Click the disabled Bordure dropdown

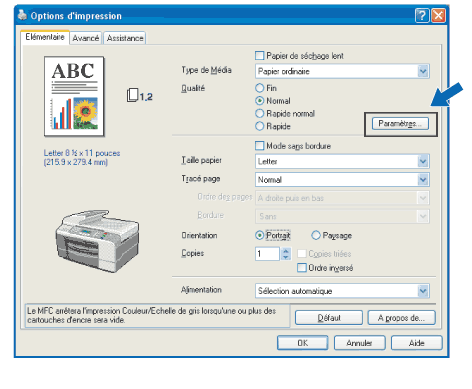pyautogui.click(x=342, y=216)
